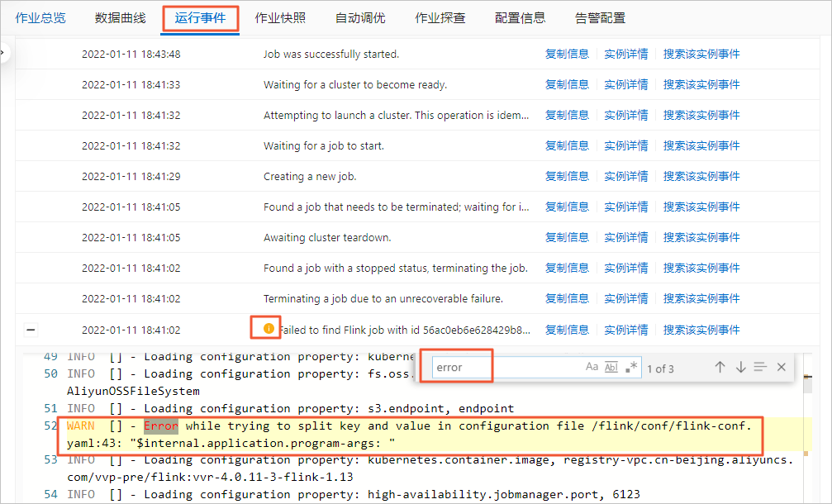Open 实例详情 for 'Waiting for a cluster' row
The height and width of the screenshot is (504, 832).
(x=626, y=85)
